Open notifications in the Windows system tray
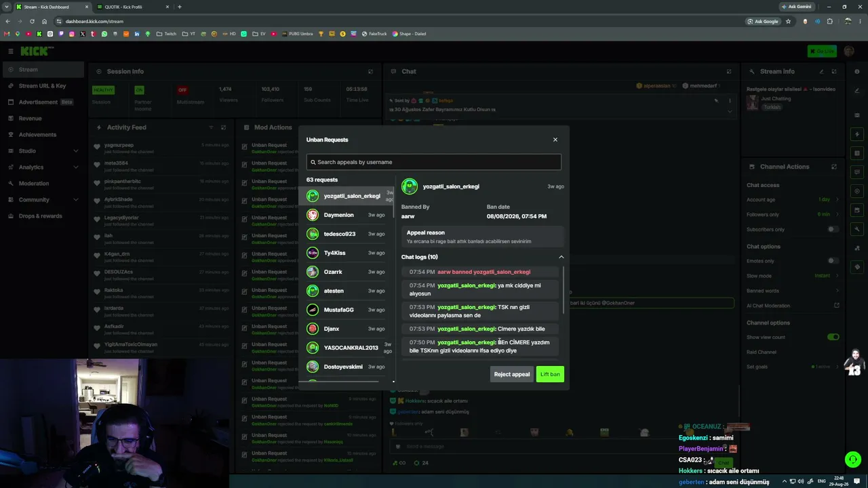This screenshot has width=868, height=488. (856, 481)
